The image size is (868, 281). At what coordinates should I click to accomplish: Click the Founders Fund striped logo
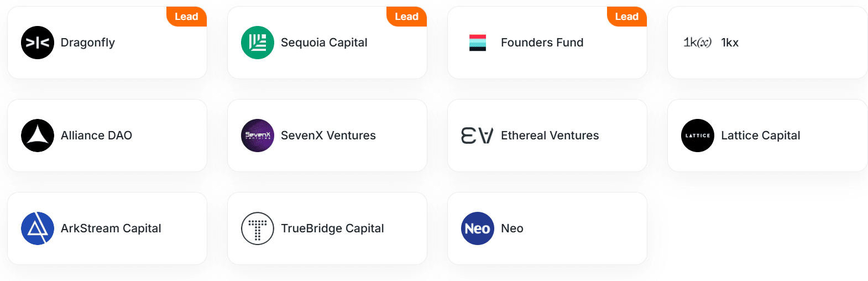click(x=478, y=43)
